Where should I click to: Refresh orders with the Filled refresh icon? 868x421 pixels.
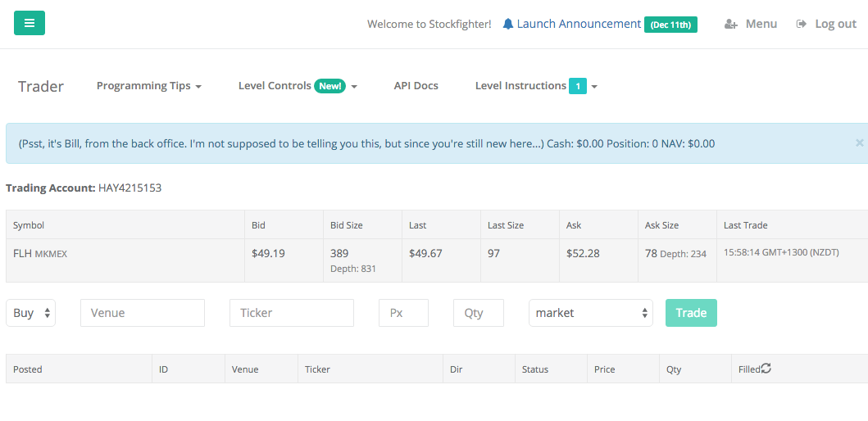coord(766,369)
